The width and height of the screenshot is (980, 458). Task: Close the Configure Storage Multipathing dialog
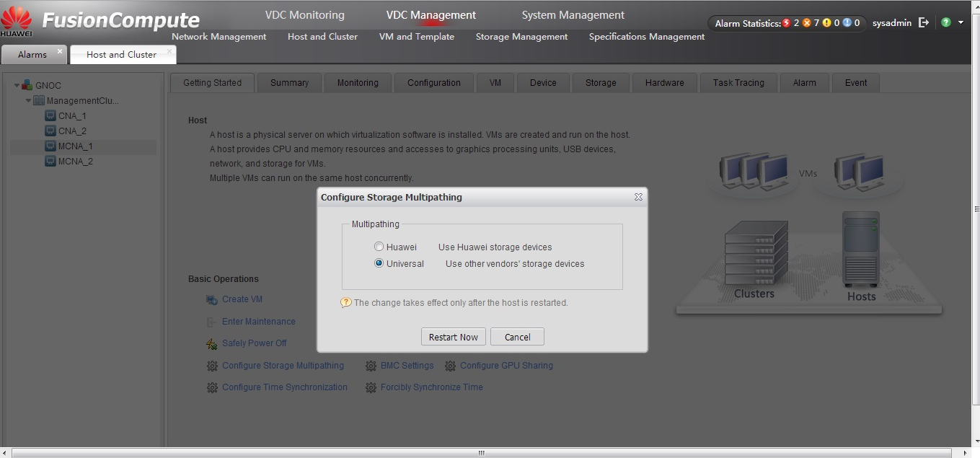coord(638,197)
